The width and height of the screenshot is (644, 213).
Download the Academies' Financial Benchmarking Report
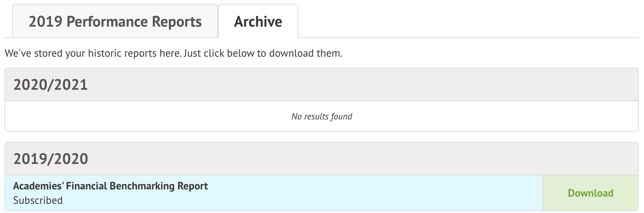[590, 193]
